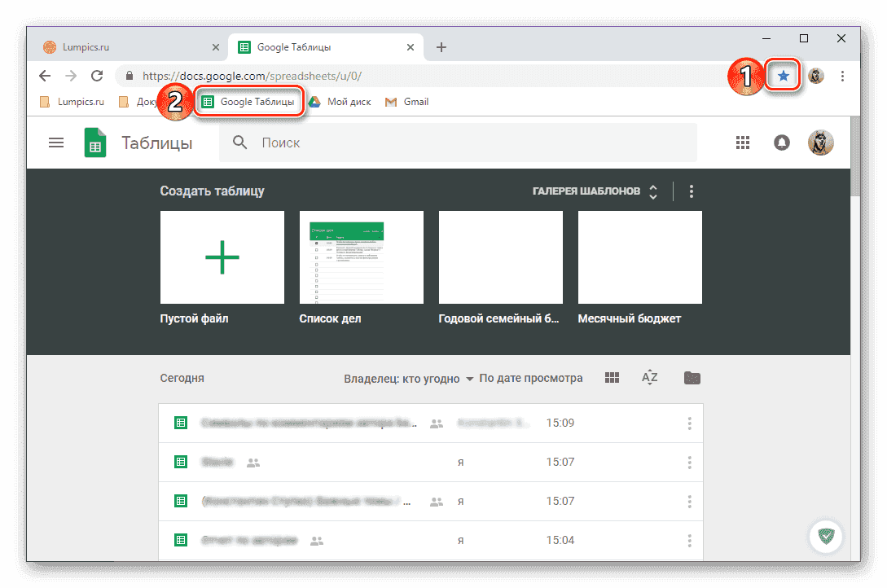Expand the Галерея шаблонов template gallery
887x588 pixels.
[x=653, y=191]
